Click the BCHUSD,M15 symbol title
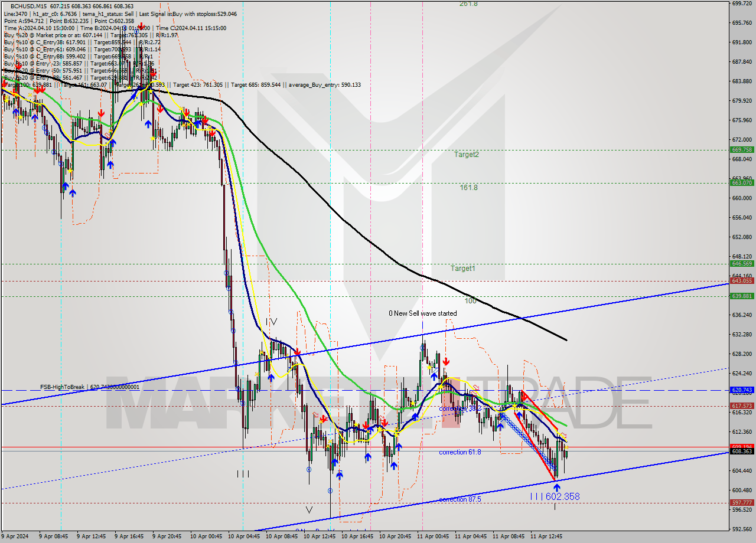This screenshot has width=756, height=543. 28,5
